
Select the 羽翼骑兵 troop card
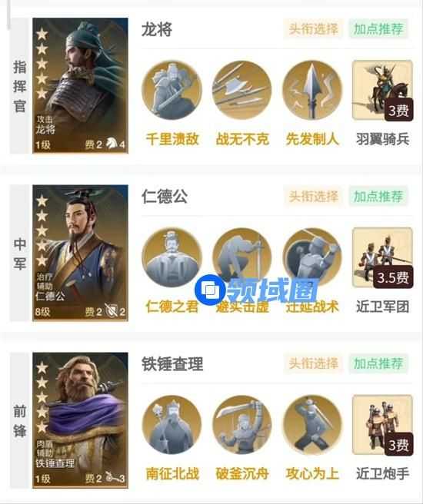(x=382, y=91)
